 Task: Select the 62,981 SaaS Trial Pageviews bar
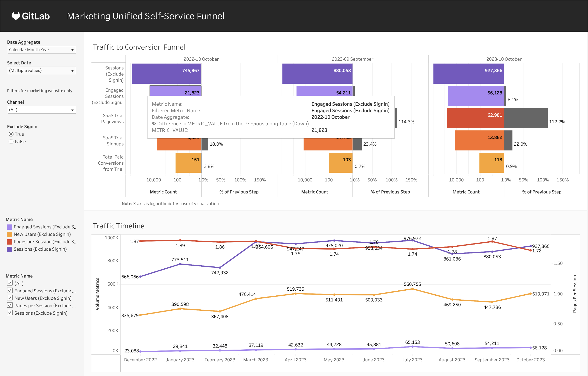click(475, 118)
